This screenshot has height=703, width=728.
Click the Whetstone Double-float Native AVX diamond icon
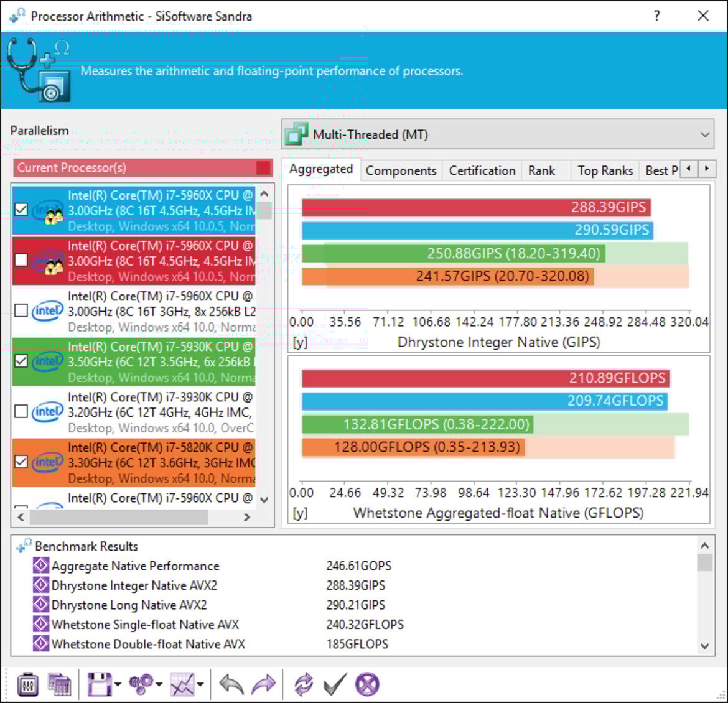point(41,643)
